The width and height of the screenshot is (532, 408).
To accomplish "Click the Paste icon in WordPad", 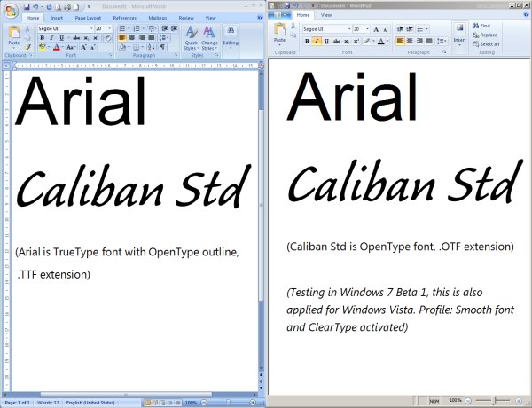I will 280,30.
